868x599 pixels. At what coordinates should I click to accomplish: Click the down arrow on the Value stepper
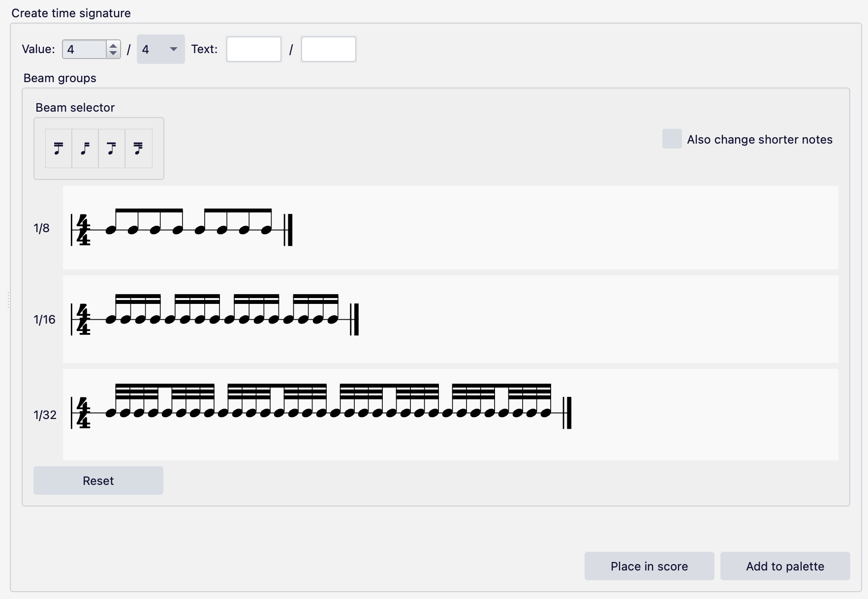[113, 53]
